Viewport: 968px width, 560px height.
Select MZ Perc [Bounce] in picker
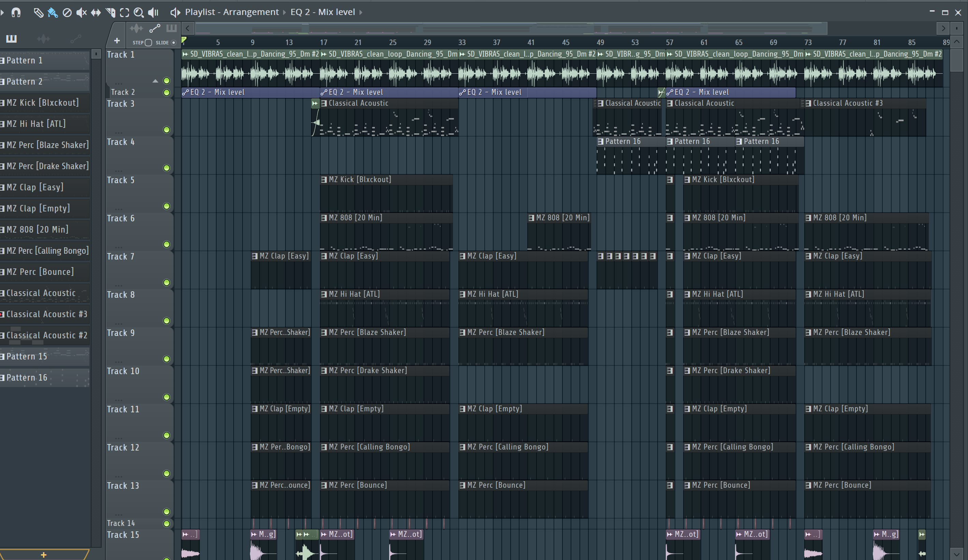(45, 271)
